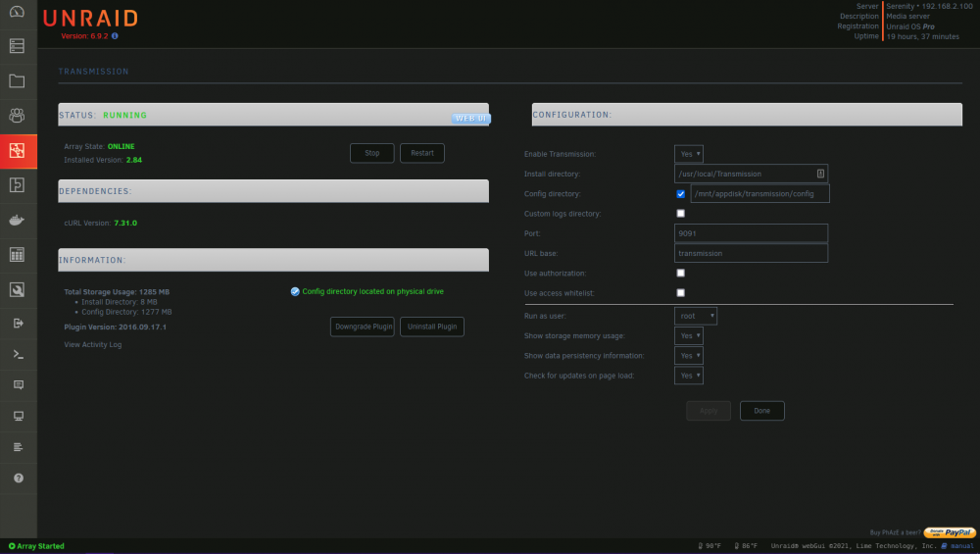The height and width of the screenshot is (554, 980).
Task: Click the 'Install Directory: 8 MB' list entry
Action: click(x=120, y=302)
